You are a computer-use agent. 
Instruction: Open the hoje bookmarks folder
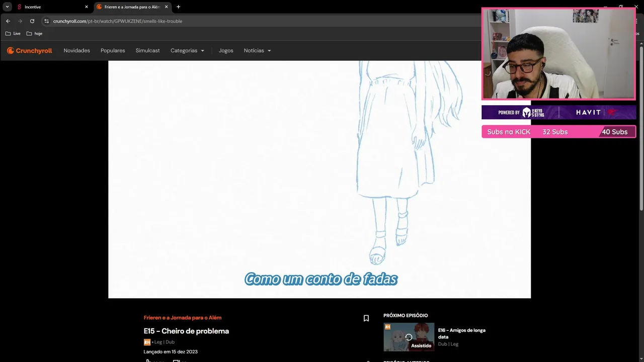tap(34, 34)
